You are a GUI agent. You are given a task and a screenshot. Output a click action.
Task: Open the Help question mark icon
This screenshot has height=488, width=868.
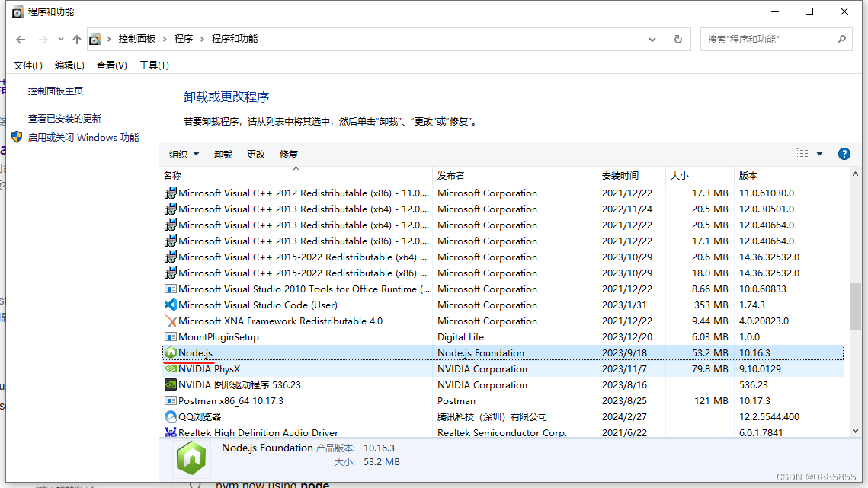coord(844,154)
